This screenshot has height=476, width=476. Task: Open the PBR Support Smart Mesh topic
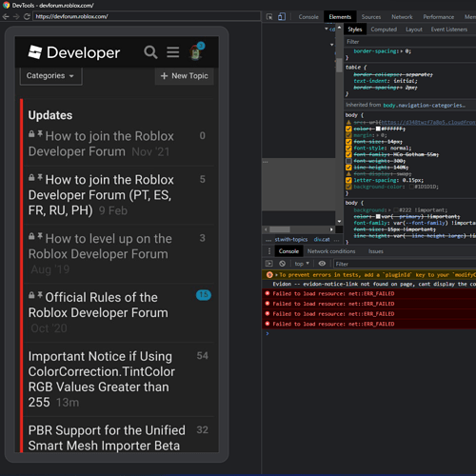click(x=107, y=438)
